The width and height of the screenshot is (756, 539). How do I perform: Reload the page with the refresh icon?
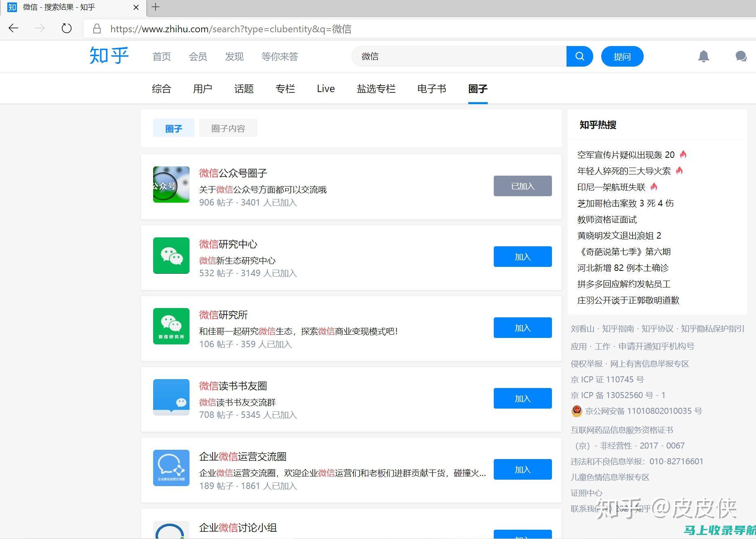(x=66, y=28)
